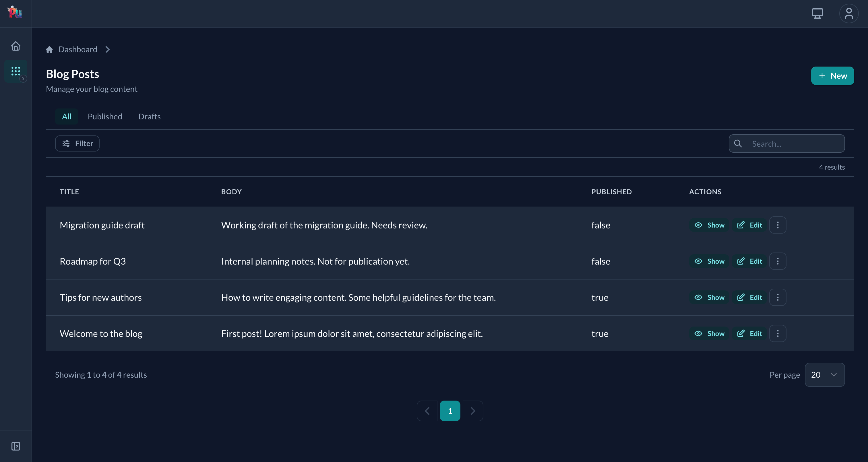Open the user profile avatar menu
The image size is (868, 462).
pos(849,13)
